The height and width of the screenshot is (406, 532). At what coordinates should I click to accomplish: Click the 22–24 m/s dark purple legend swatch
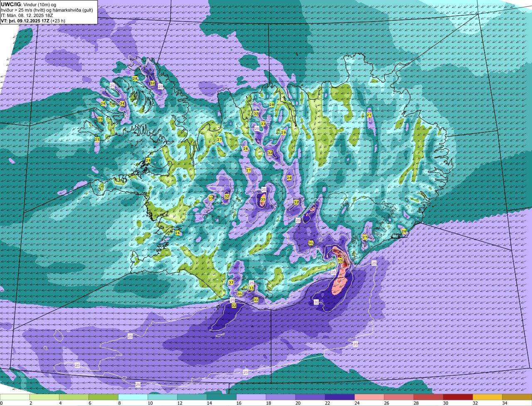click(x=340, y=397)
